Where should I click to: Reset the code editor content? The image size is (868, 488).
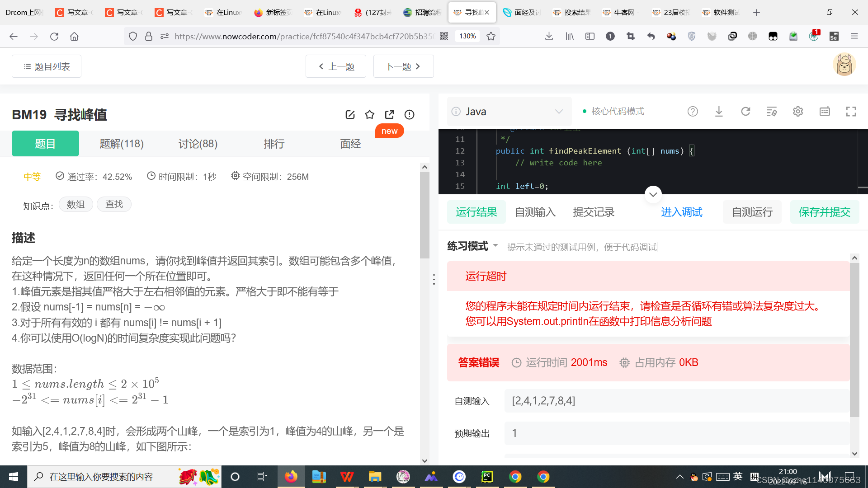745,111
